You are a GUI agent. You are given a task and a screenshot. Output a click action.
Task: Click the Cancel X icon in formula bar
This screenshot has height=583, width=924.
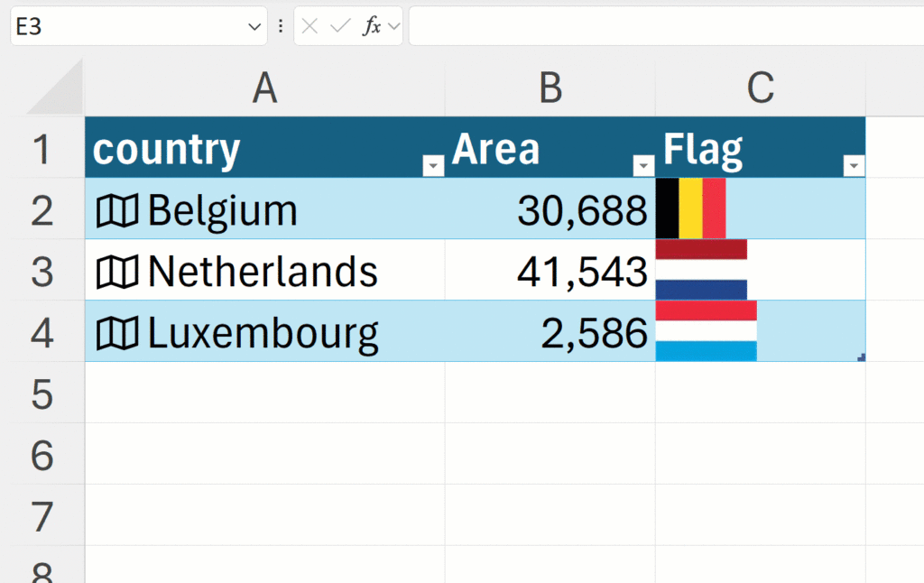click(x=310, y=26)
